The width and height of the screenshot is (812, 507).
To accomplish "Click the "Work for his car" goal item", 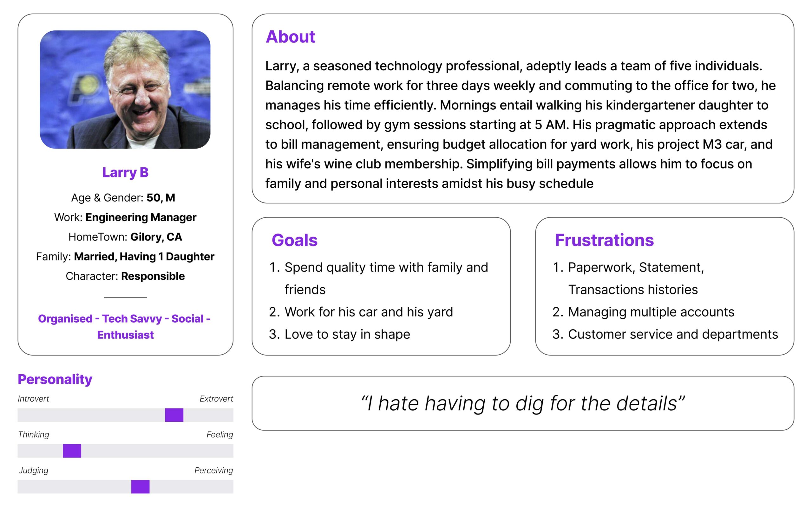I will (x=369, y=312).
